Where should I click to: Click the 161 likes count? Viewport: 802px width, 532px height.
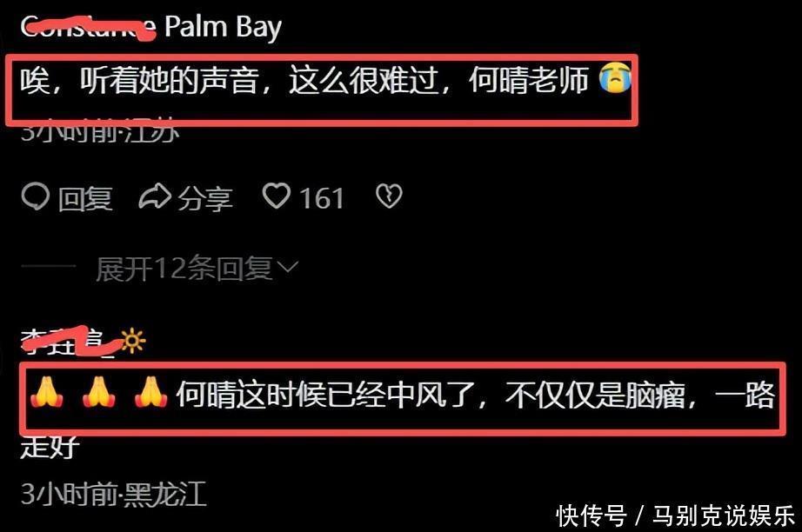click(x=321, y=198)
